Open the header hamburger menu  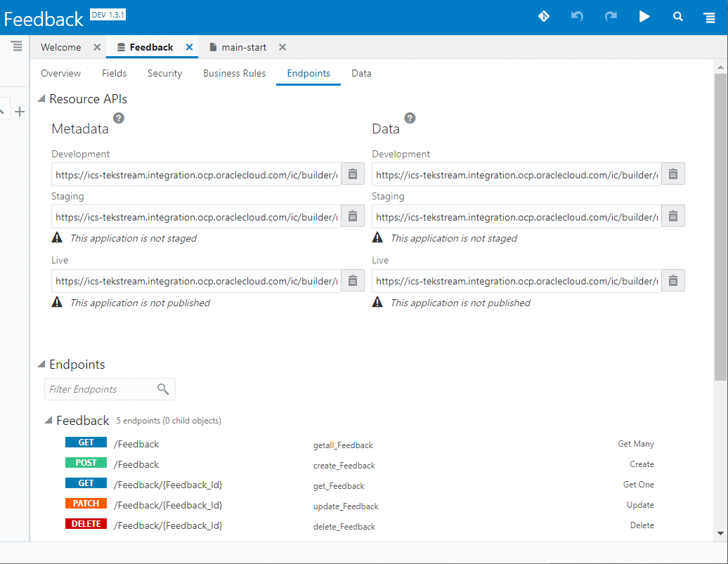[710, 18]
